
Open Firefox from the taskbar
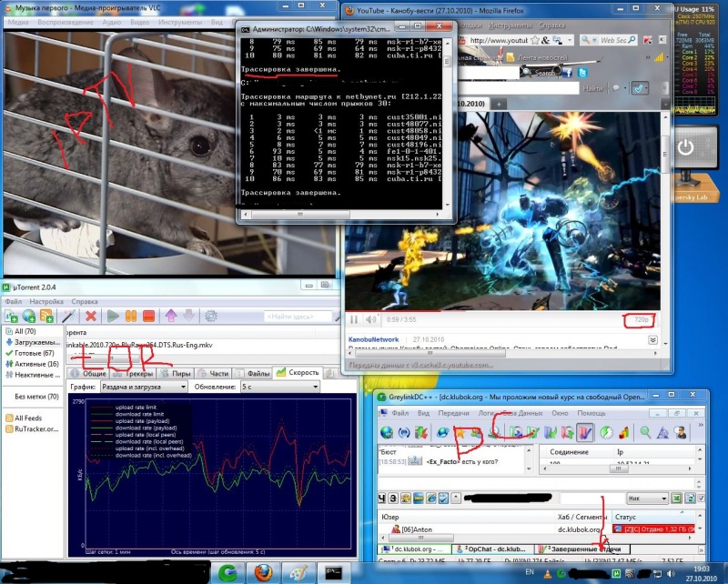(262, 573)
